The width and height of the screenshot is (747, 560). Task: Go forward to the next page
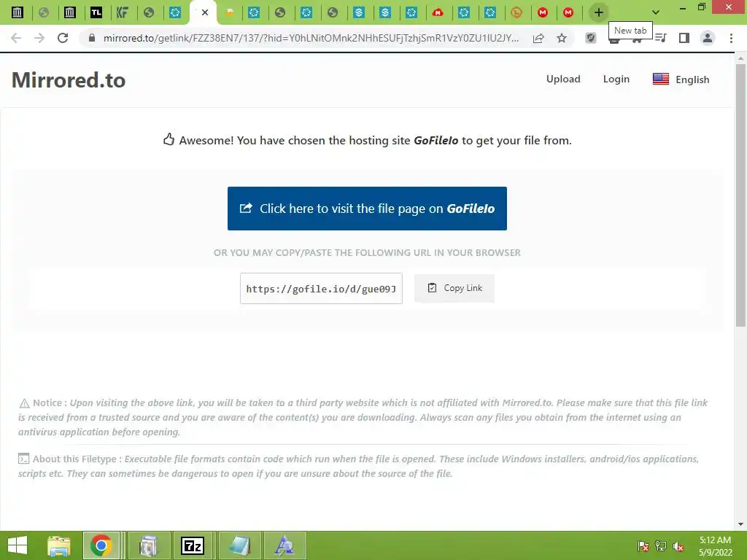(39, 38)
